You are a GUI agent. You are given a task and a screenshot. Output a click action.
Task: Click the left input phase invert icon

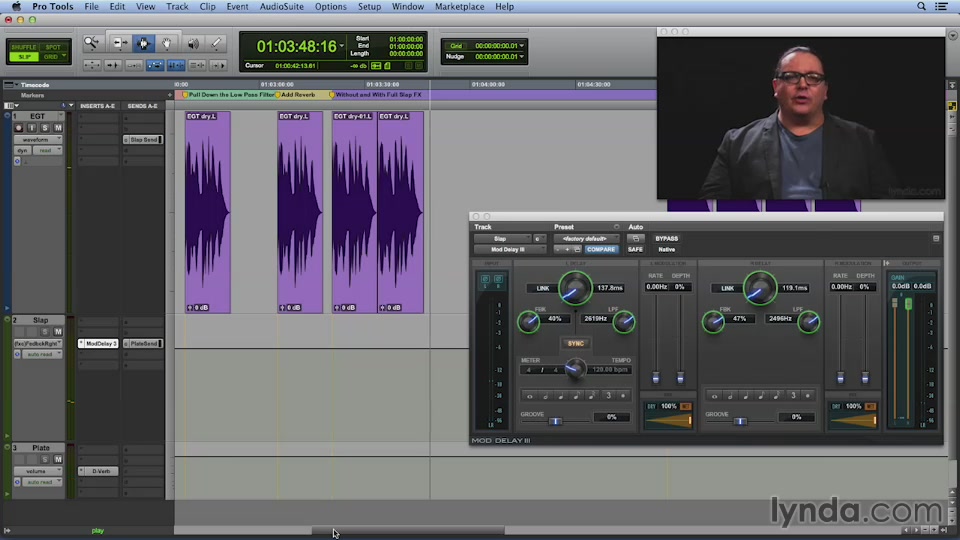485,279
